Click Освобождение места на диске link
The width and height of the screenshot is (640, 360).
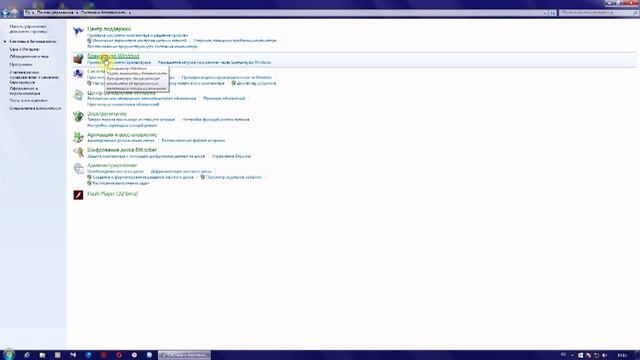click(x=115, y=171)
